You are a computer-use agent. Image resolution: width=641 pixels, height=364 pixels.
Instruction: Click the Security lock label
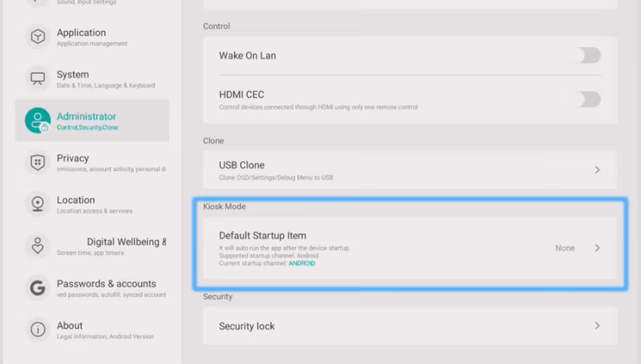tap(247, 326)
